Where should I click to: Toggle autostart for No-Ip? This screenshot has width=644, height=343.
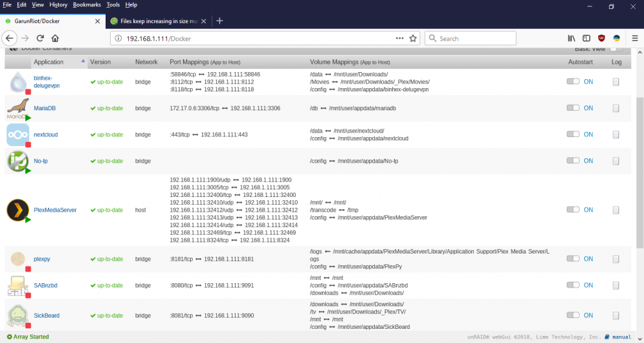pyautogui.click(x=573, y=160)
